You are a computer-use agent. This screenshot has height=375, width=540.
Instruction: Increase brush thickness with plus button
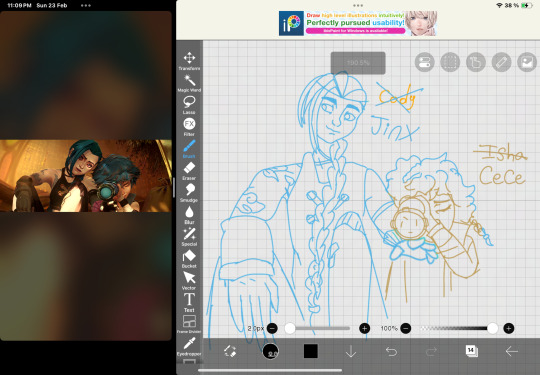tap(364, 329)
